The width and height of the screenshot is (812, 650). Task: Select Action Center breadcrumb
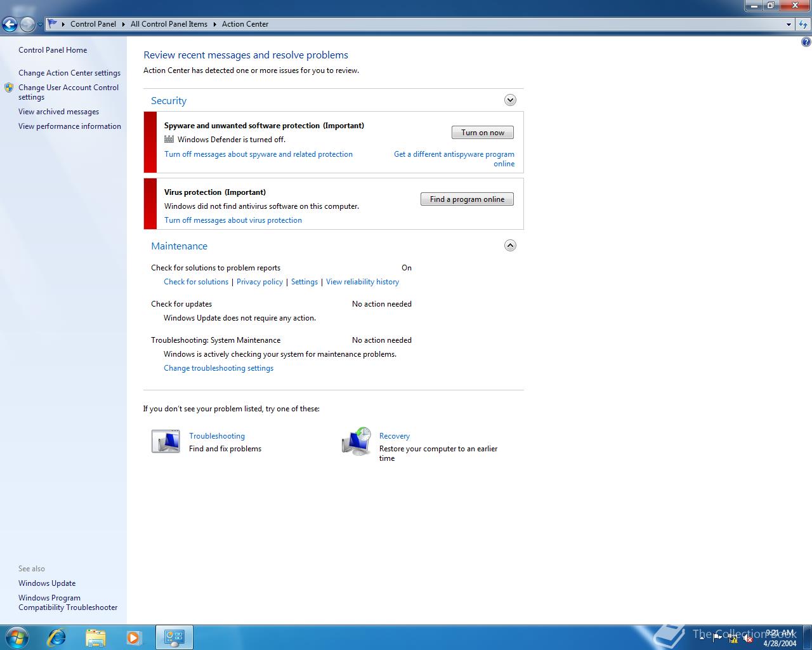tap(245, 24)
